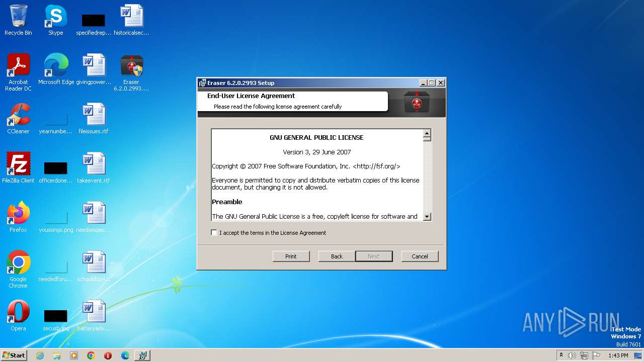Open the schoolsbuyi... document icon
Image resolution: width=644 pixels, height=362 pixels.
(x=94, y=266)
